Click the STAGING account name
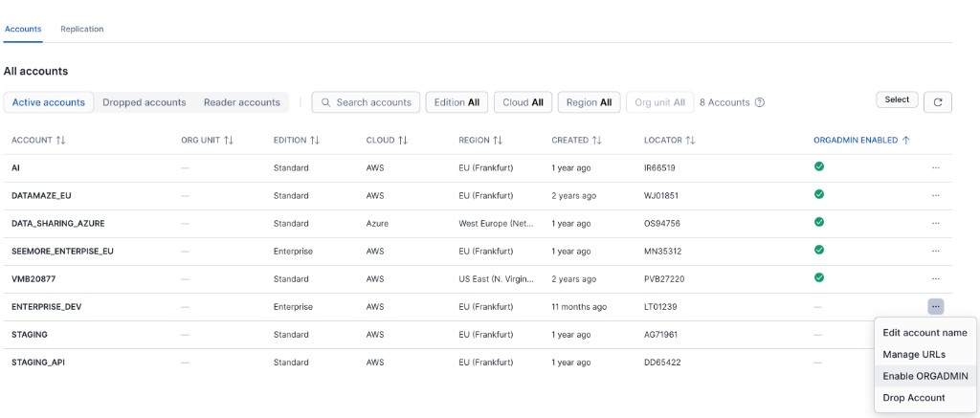Screen dimensions: 980x418 click(x=30, y=334)
